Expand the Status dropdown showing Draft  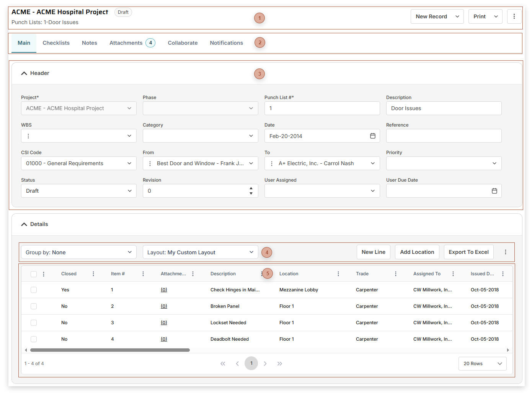[78, 191]
